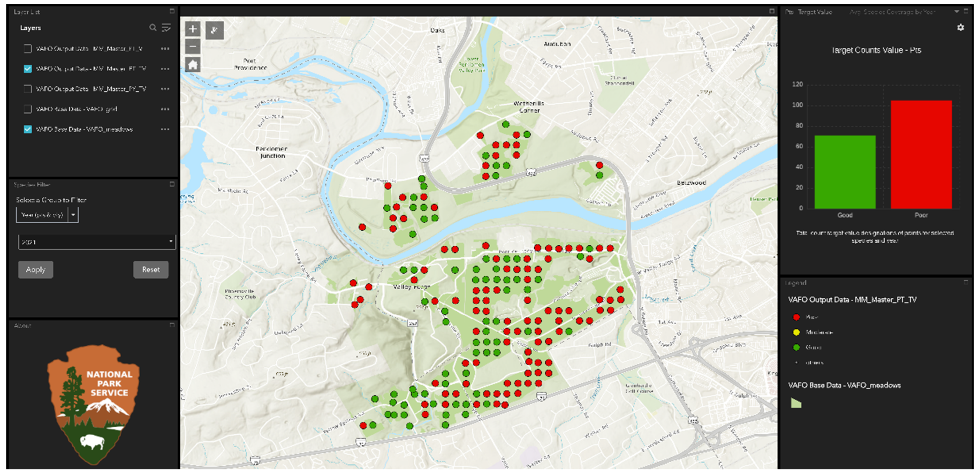
Task: Switch to Avg Species Coverage by Year tab
Action: pyautogui.click(x=892, y=12)
